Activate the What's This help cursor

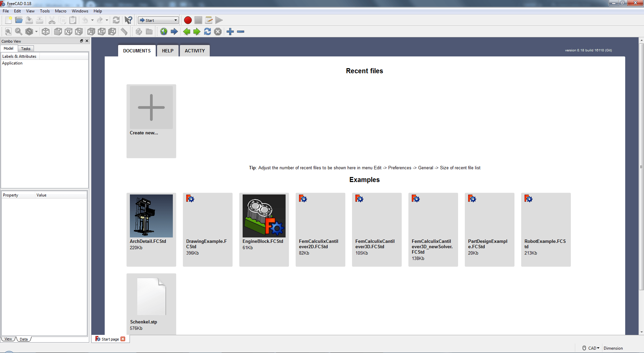click(129, 20)
